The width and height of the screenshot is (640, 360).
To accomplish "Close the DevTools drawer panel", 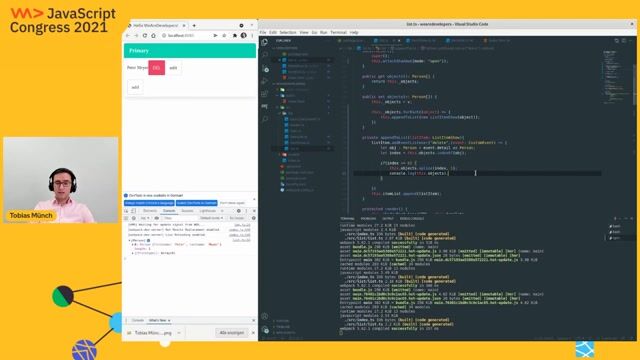I will 253,320.
